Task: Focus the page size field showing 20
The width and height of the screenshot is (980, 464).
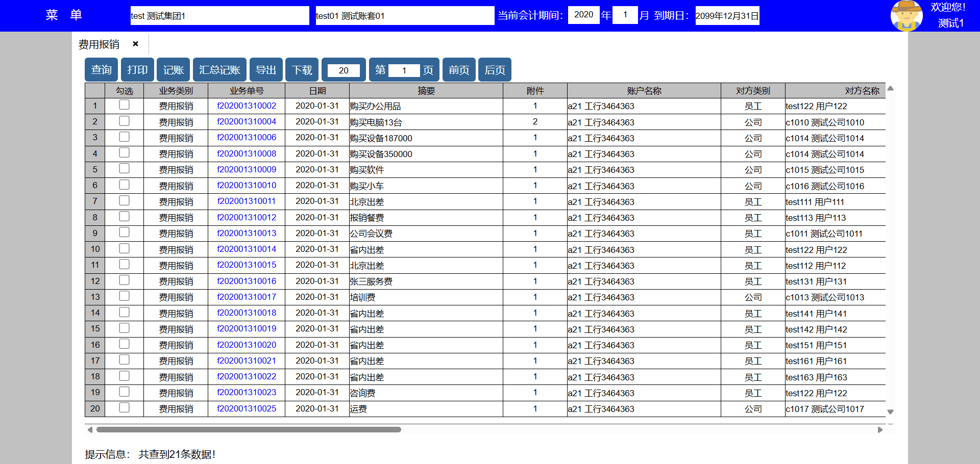Action: (344, 70)
